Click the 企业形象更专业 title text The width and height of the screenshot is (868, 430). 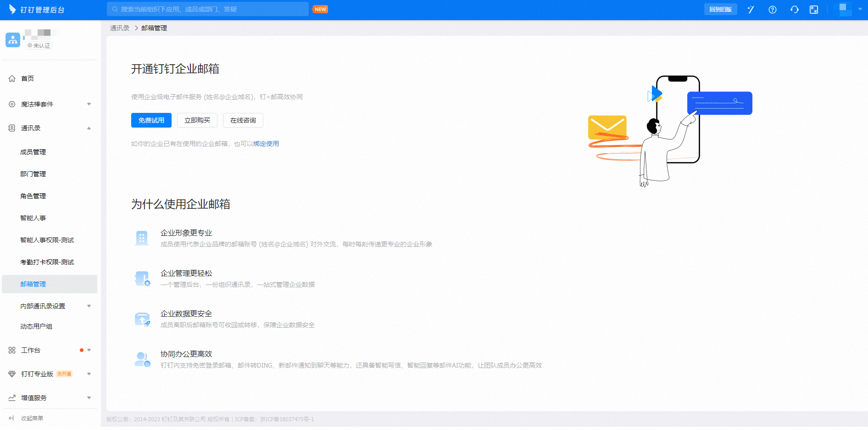pyautogui.click(x=186, y=233)
